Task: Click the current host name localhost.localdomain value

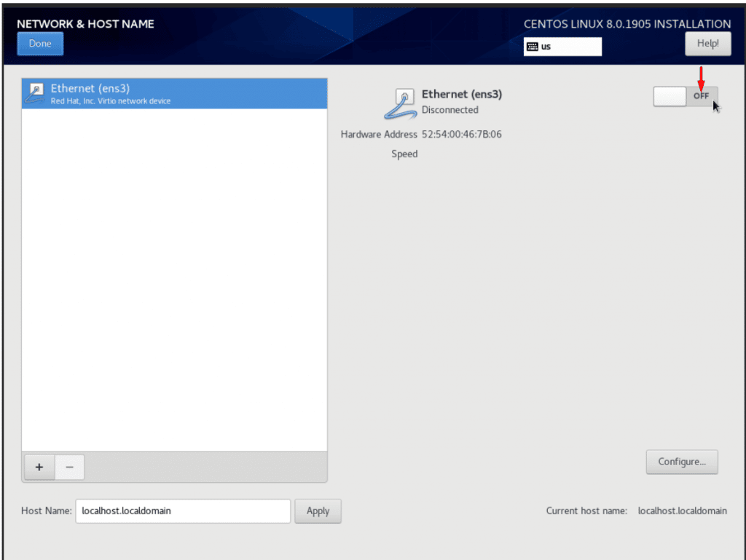Action: [x=682, y=511]
